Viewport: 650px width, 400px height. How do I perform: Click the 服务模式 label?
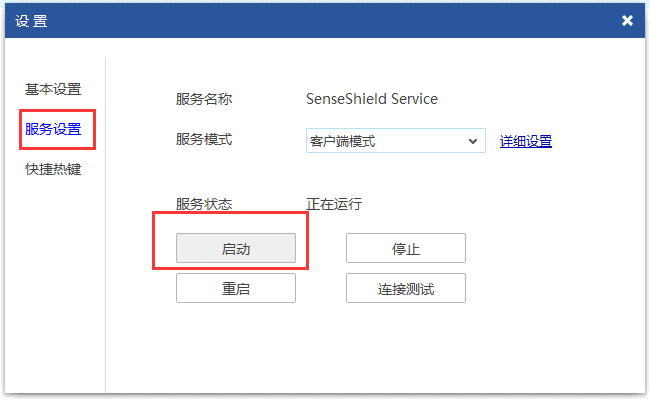tap(204, 139)
